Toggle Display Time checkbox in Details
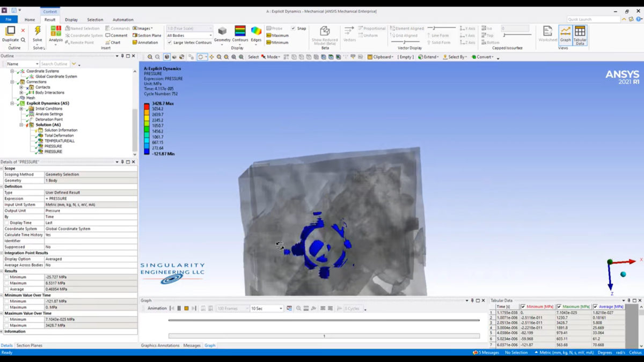The width and height of the screenshot is (644, 362). pyautogui.click(x=7, y=223)
